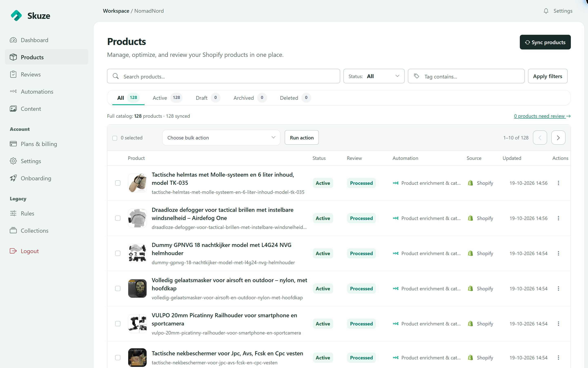The height and width of the screenshot is (368, 588).
Task: Go to next page of products
Action: 558,138
